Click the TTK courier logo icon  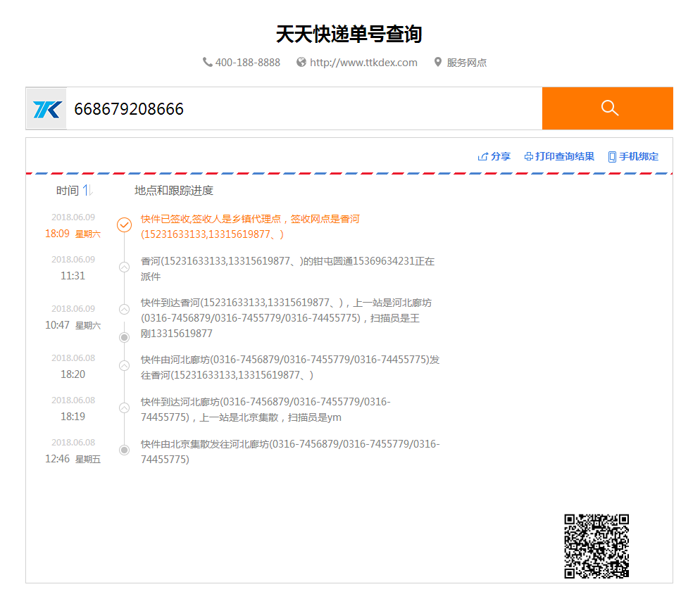47,109
